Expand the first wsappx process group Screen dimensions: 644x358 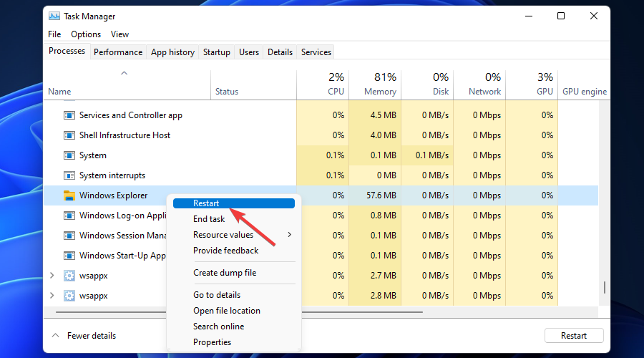click(x=52, y=276)
